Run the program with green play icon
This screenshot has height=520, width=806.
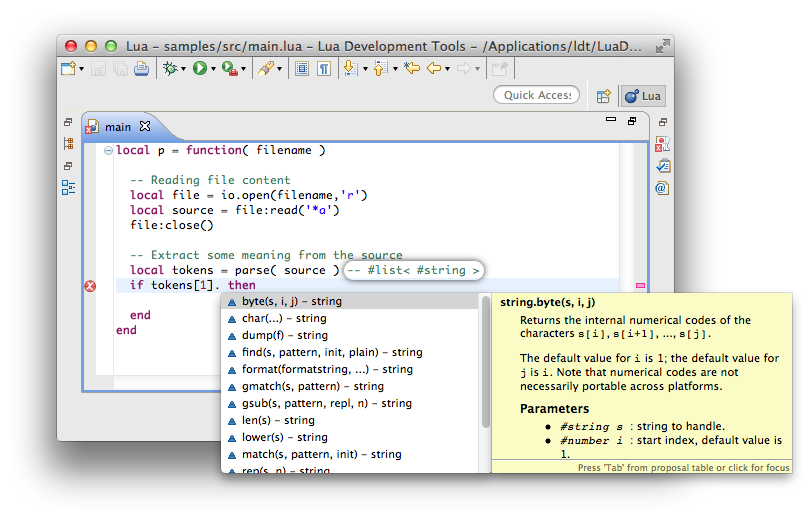[x=199, y=68]
